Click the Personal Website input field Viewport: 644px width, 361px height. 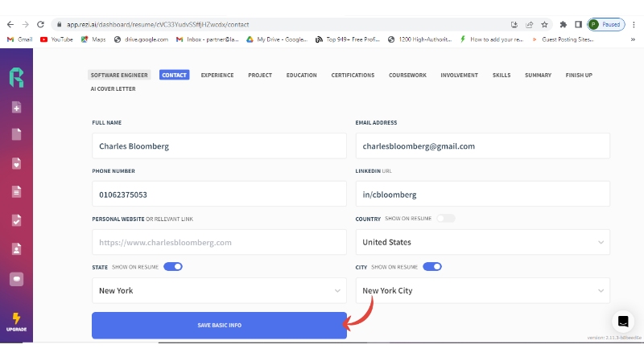point(219,242)
